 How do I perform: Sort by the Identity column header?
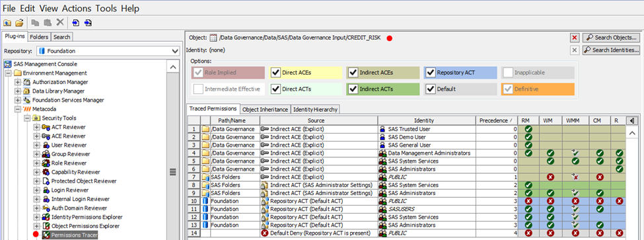(427, 120)
